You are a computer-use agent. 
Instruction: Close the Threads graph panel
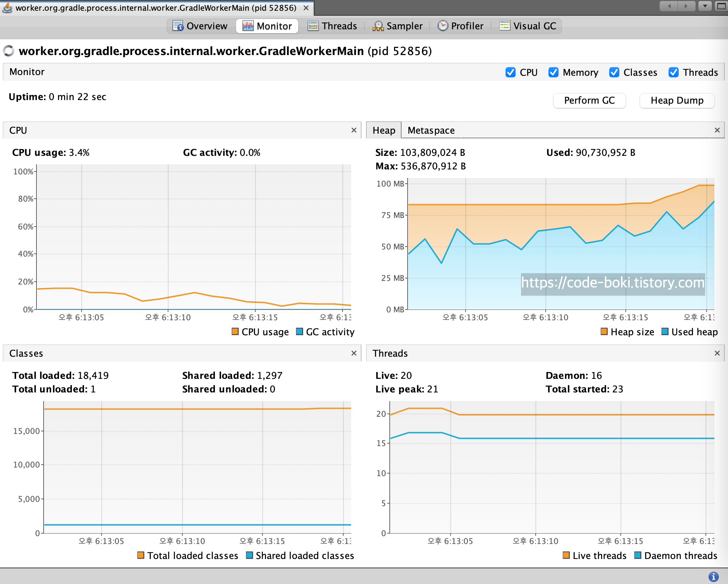(x=717, y=353)
